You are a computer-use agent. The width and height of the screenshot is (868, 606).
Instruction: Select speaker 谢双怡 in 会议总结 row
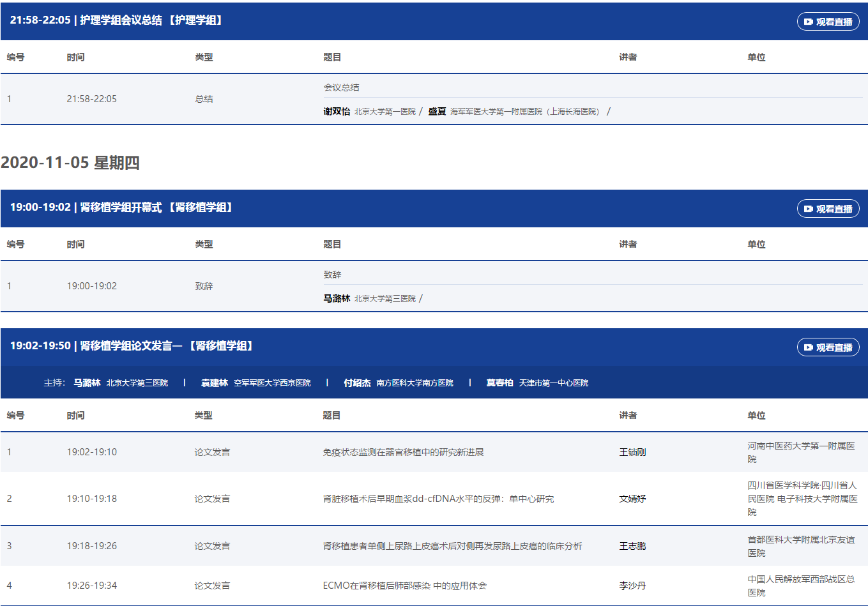click(337, 111)
